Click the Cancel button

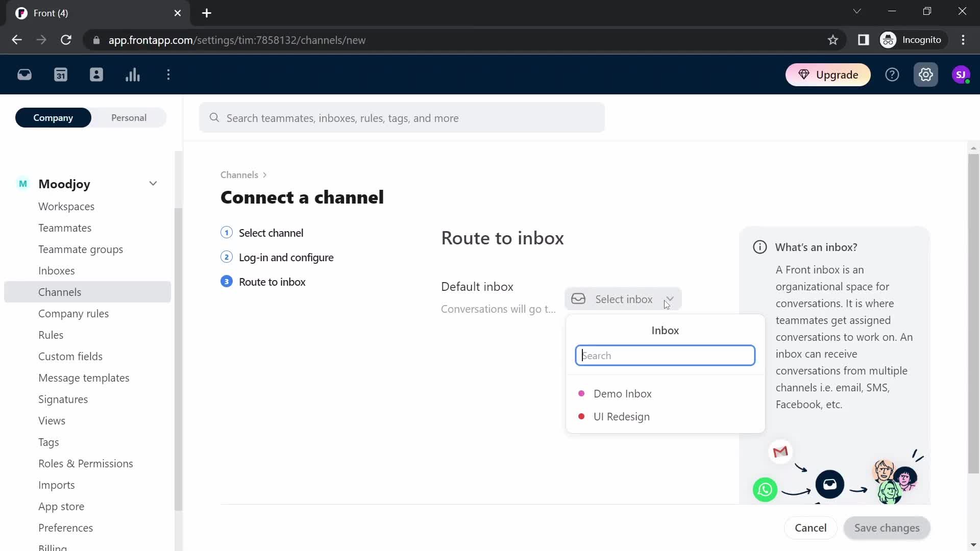[811, 528]
